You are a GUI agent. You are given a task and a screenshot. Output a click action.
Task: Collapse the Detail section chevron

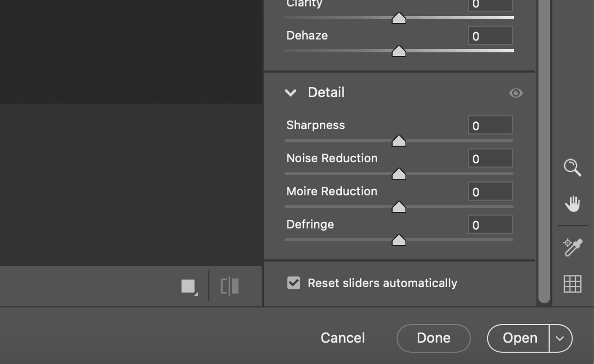[290, 93]
